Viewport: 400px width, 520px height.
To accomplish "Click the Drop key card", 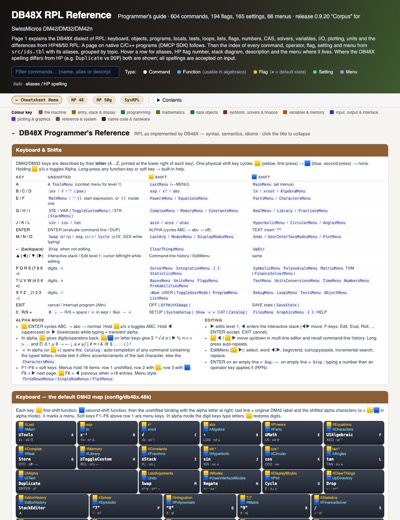I will click(354, 481).
